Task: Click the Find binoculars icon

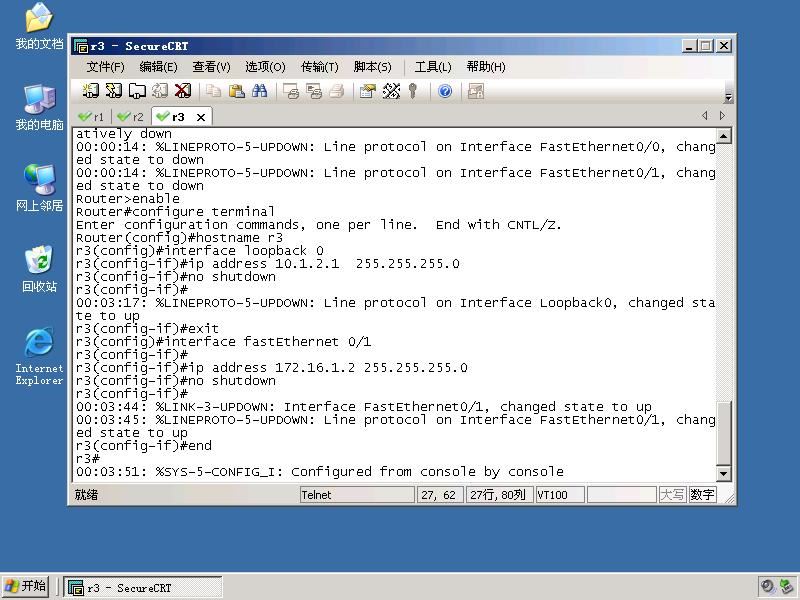Action: pos(260,91)
